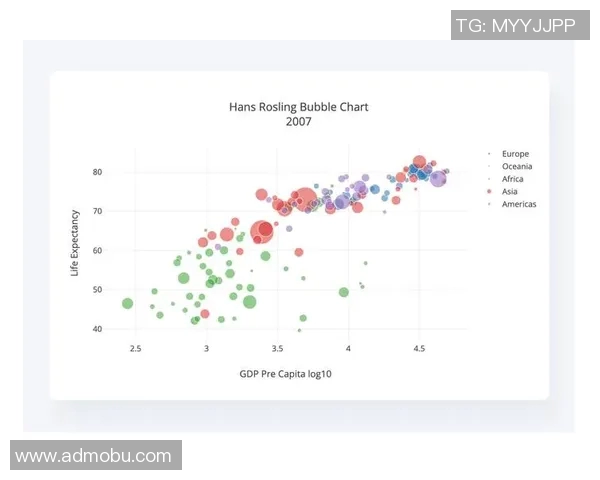This screenshot has width=600, height=480.
Task: Click the TG: MYYJJPP watermark text
Action: point(516,27)
